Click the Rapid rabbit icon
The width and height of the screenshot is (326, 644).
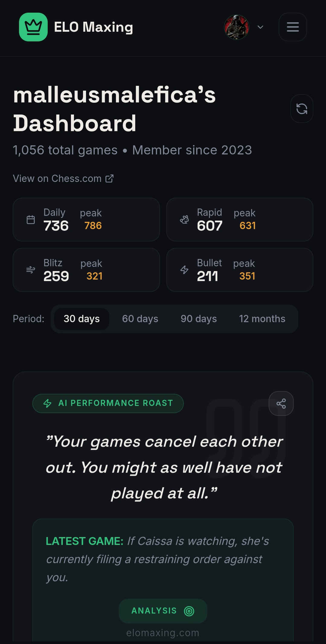(x=184, y=220)
